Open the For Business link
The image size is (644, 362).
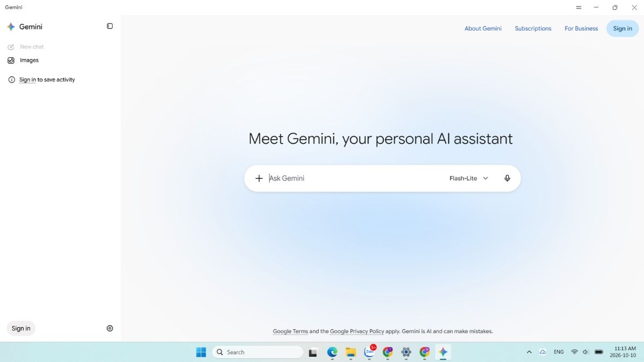click(x=581, y=28)
